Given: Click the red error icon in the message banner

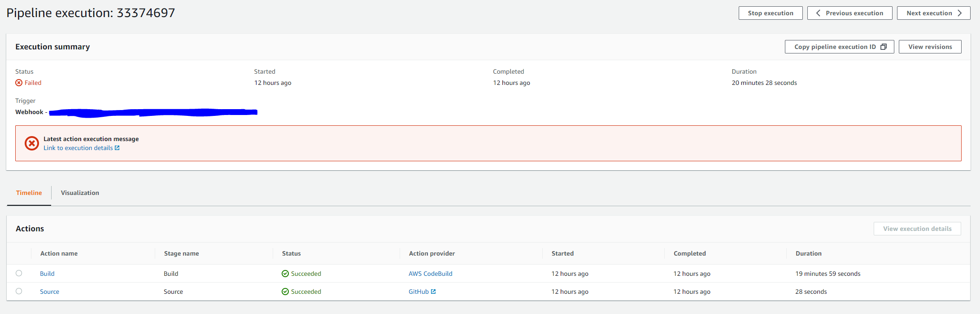Looking at the screenshot, I should point(31,143).
